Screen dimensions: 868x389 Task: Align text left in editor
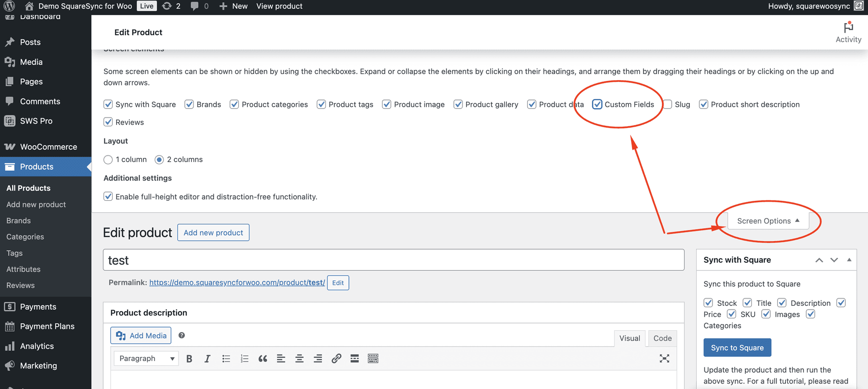tap(281, 359)
